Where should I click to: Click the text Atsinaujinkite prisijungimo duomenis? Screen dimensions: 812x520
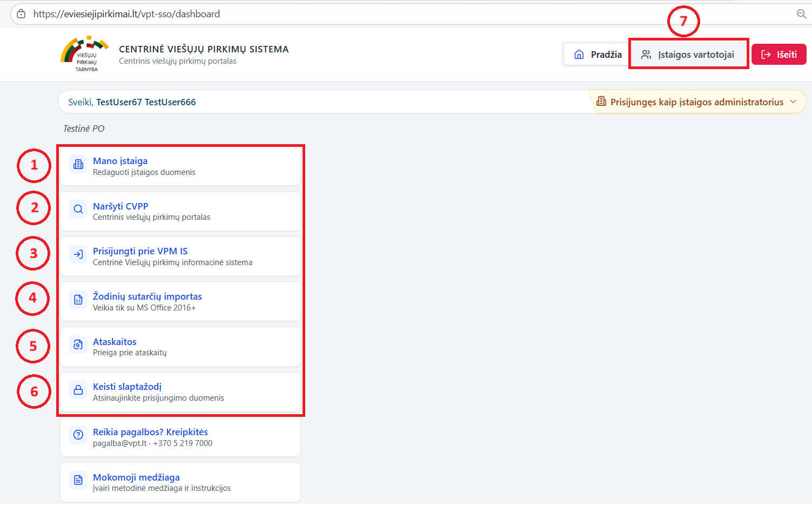158,398
